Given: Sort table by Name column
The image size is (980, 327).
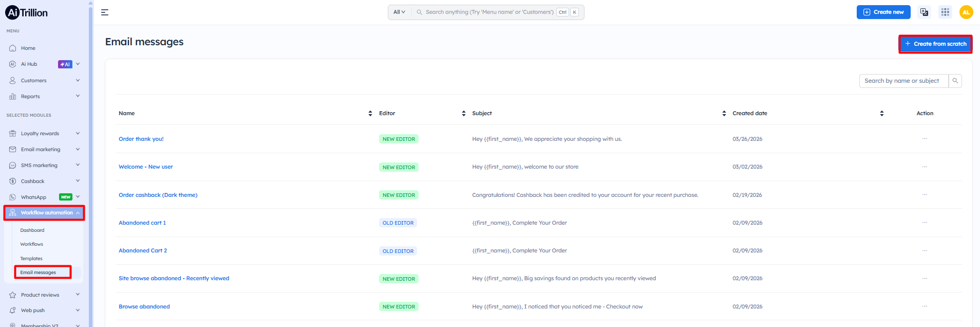Looking at the screenshot, I should 370,113.
